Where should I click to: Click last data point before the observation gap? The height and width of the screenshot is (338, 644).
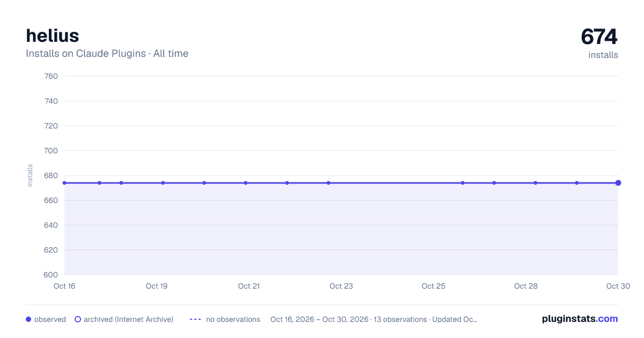pos(328,183)
